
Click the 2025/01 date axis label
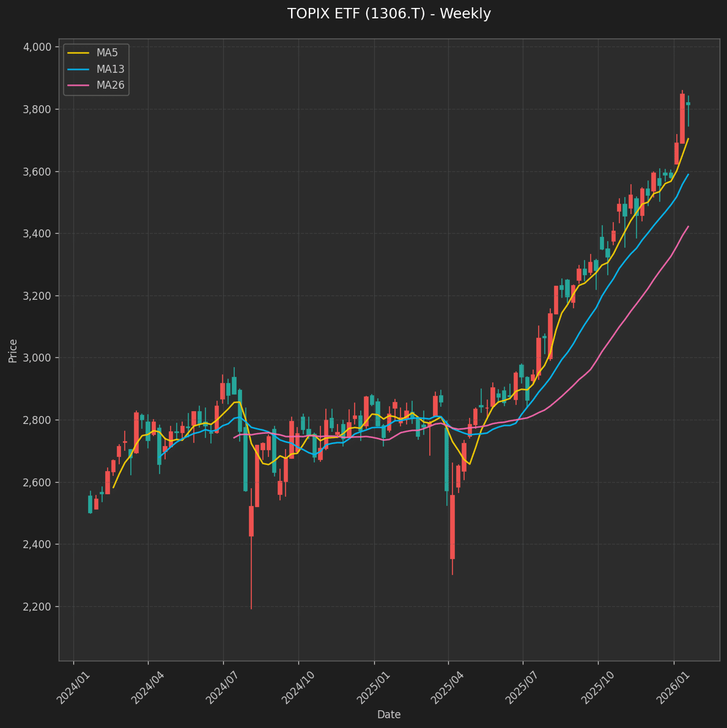[x=372, y=688]
